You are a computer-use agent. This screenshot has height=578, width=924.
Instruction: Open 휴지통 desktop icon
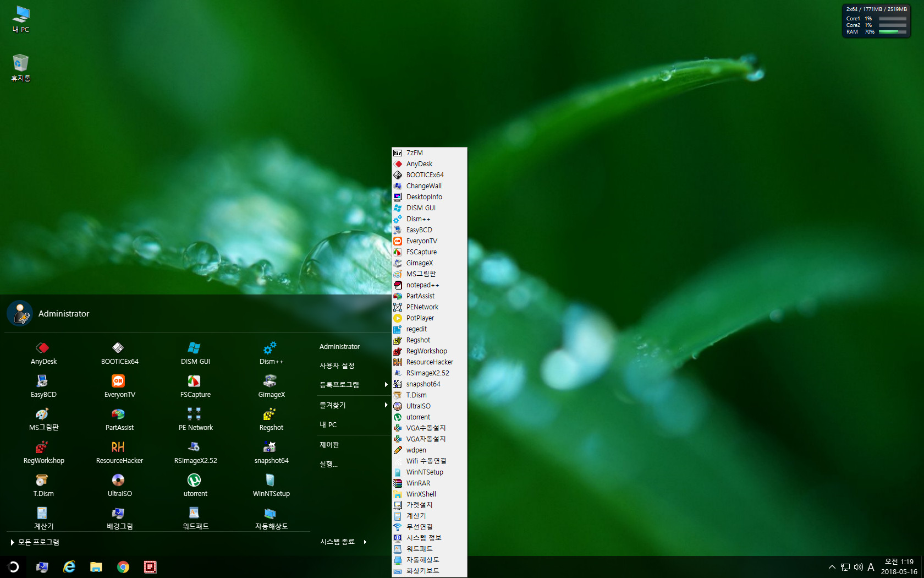pyautogui.click(x=21, y=68)
